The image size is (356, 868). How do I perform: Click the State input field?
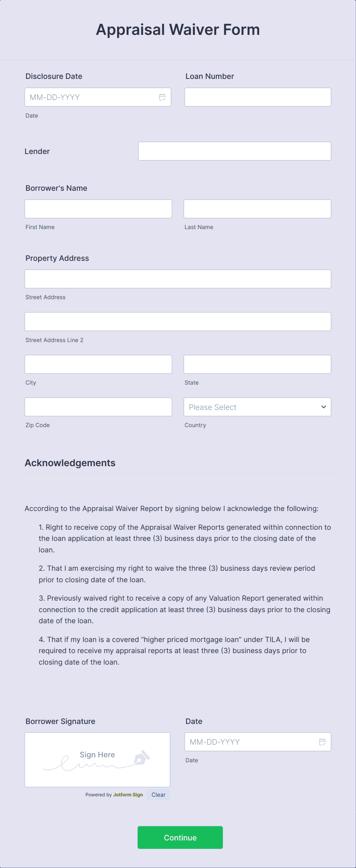[x=257, y=364]
